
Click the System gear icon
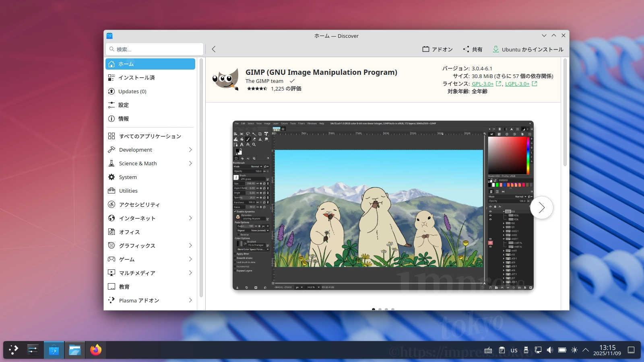coord(111,177)
